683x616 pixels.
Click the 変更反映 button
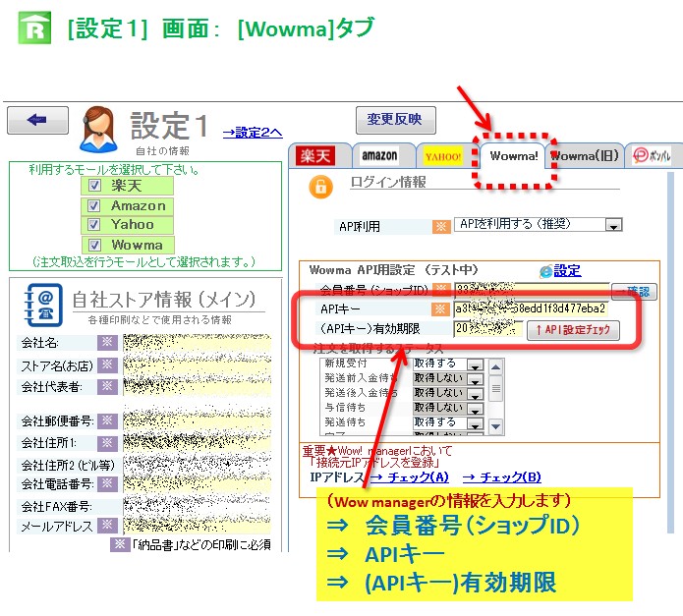click(395, 120)
